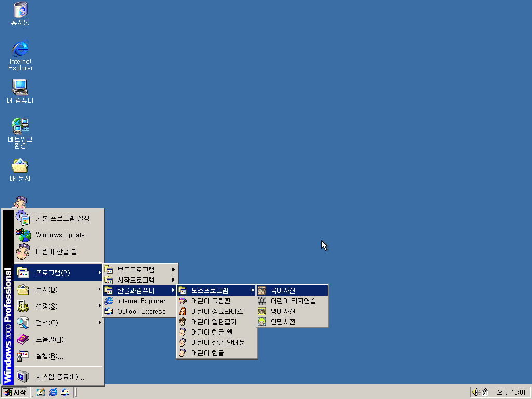The image size is (532, 399).
Task: Click the volume speaker tray icon
Action: 476,392
